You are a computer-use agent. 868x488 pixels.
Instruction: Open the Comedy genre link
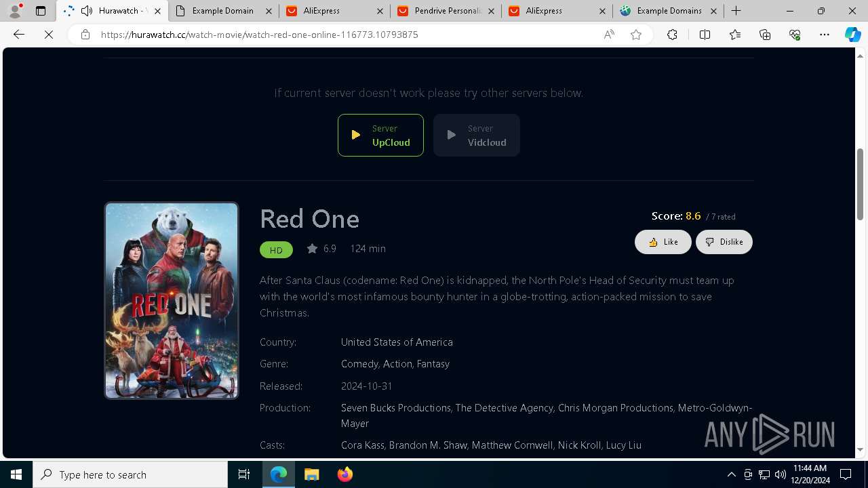(x=359, y=364)
